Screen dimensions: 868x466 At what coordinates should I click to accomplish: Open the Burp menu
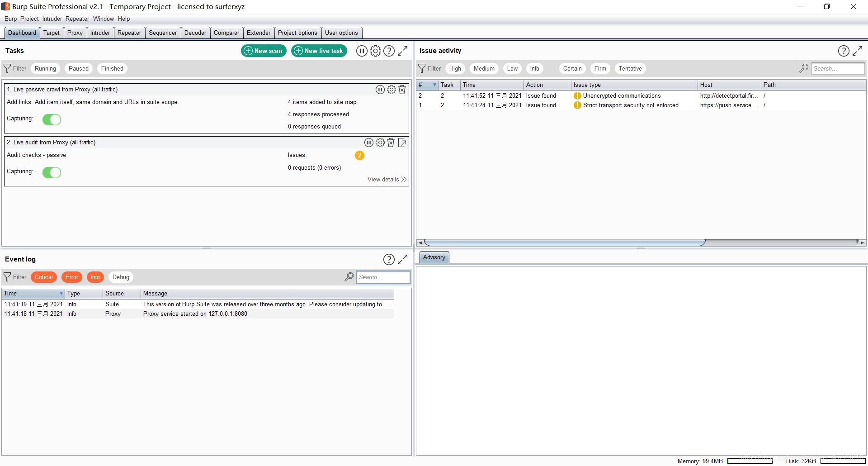coord(10,19)
